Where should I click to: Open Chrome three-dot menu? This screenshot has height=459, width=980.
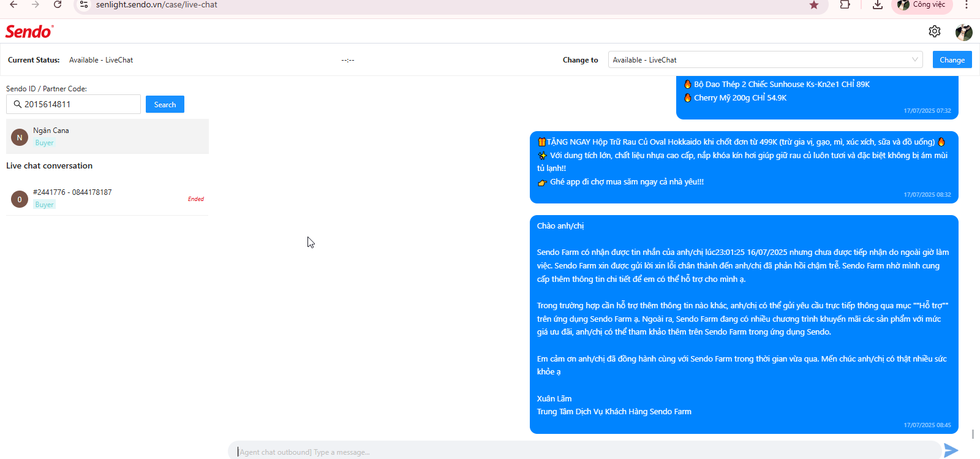point(967,4)
